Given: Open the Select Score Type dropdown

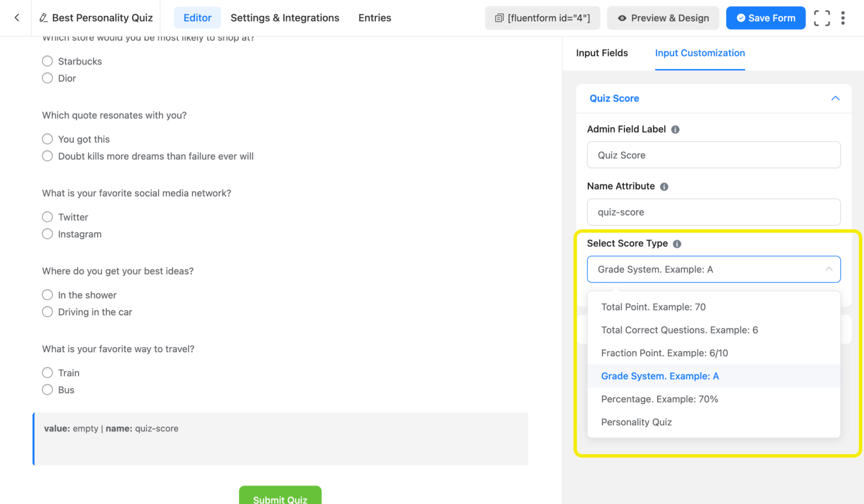Looking at the screenshot, I should [x=713, y=269].
